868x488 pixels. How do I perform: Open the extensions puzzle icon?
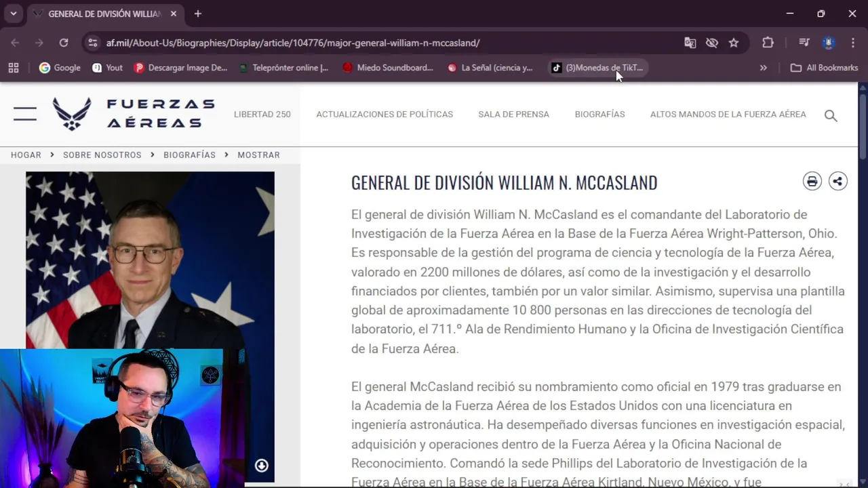pyautogui.click(x=768, y=43)
